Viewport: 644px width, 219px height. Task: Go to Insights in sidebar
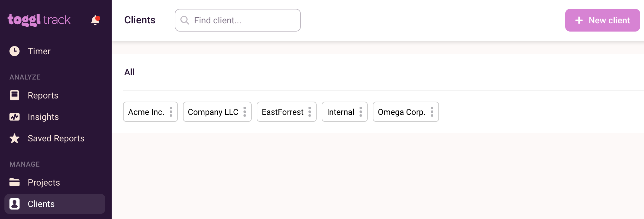coord(43,117)
